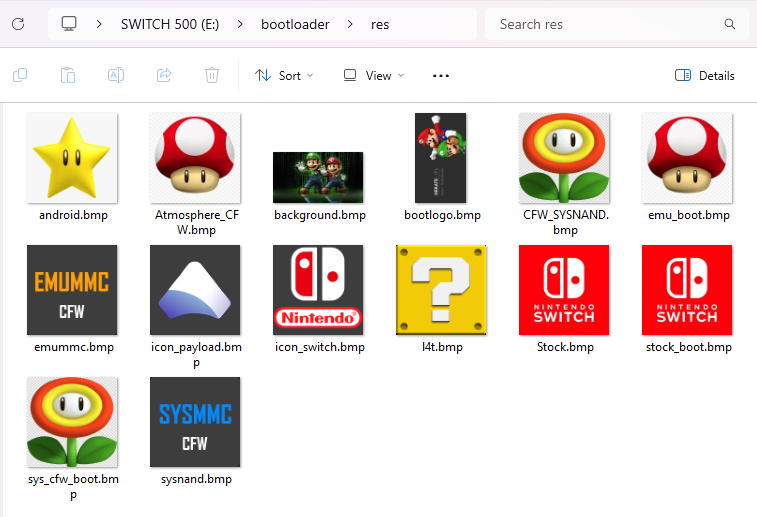Screen dimensions: 757x517
Task: Click the CFW_SYSNAND.bmp file name
Action: (x=565, y=222)
